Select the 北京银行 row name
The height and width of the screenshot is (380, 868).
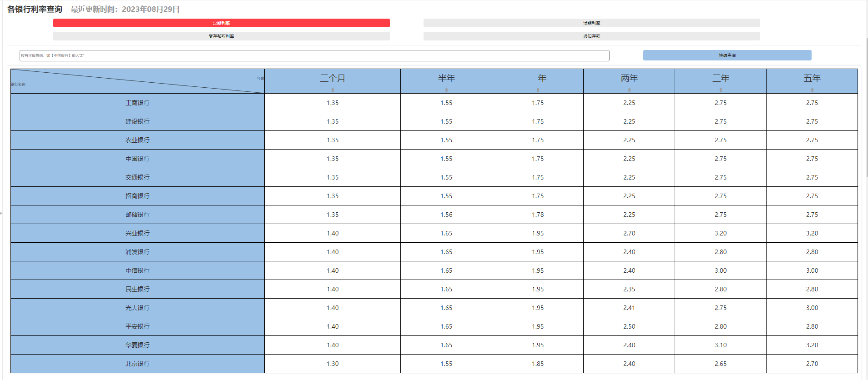[x=137, y=364]
